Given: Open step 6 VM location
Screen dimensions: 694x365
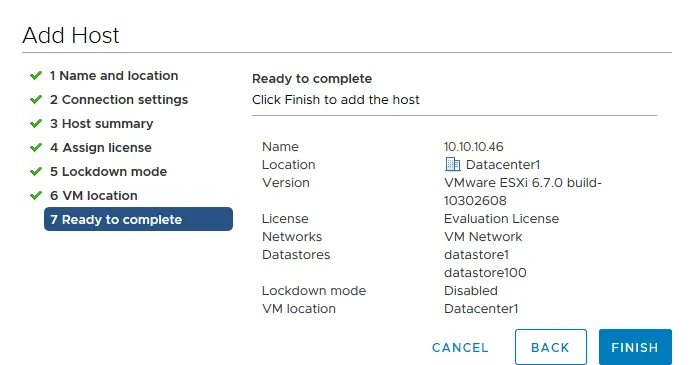Looking at the screenshot, I should (93, 195).
